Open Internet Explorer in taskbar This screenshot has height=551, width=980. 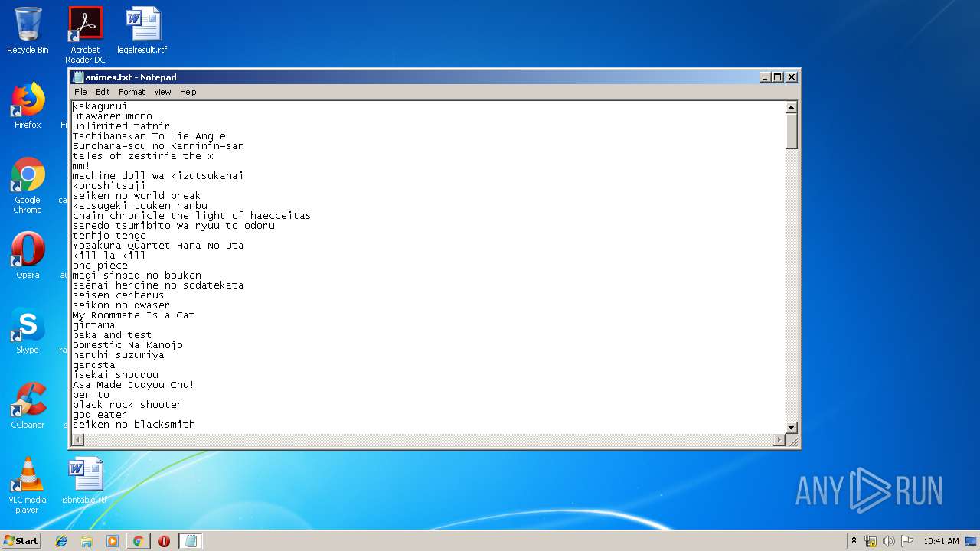(x=61, y=541)
